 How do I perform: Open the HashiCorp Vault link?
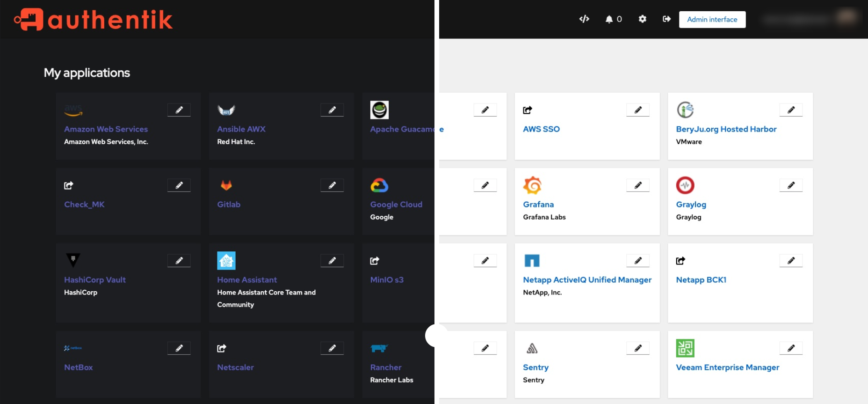pos(95,280)
